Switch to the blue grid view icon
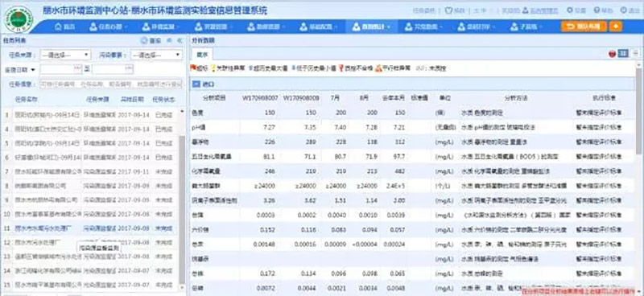The height and width of the screenshot is (296, 644). [x=623, y=53]
